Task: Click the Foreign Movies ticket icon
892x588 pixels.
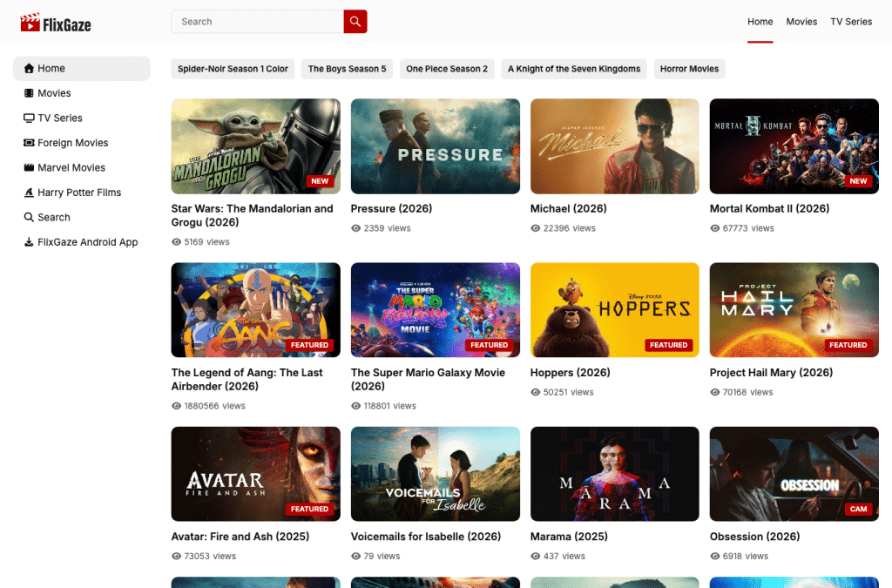Action: (29, 143)
